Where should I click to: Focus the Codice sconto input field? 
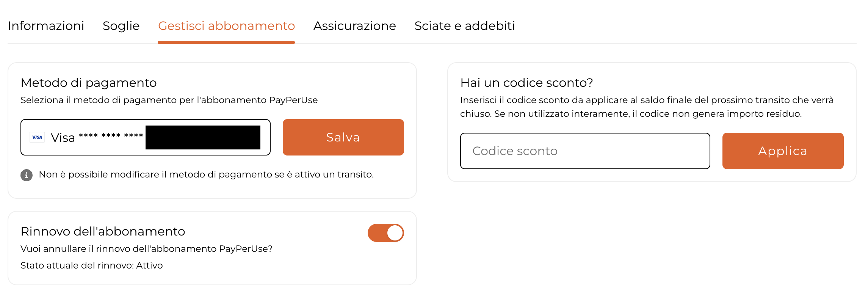coord(585,151)
